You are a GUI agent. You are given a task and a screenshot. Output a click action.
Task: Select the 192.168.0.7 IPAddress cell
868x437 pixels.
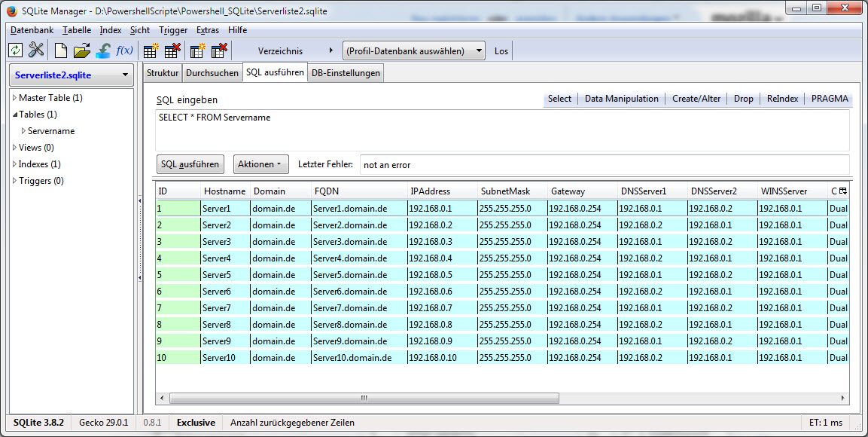[x=443, y=308]
